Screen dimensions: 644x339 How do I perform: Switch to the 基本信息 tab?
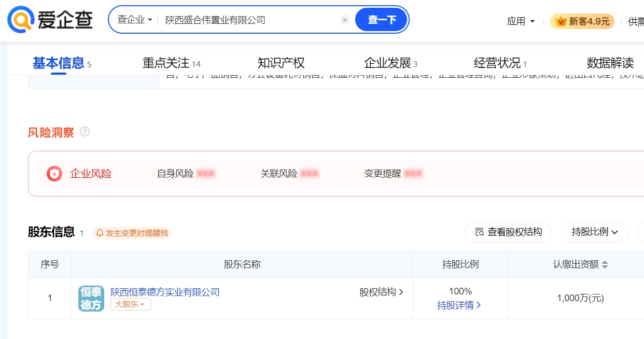(62, 63)
